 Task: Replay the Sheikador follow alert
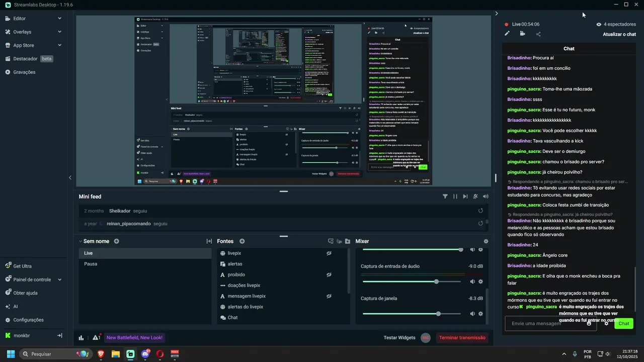(x=480, y=211)
